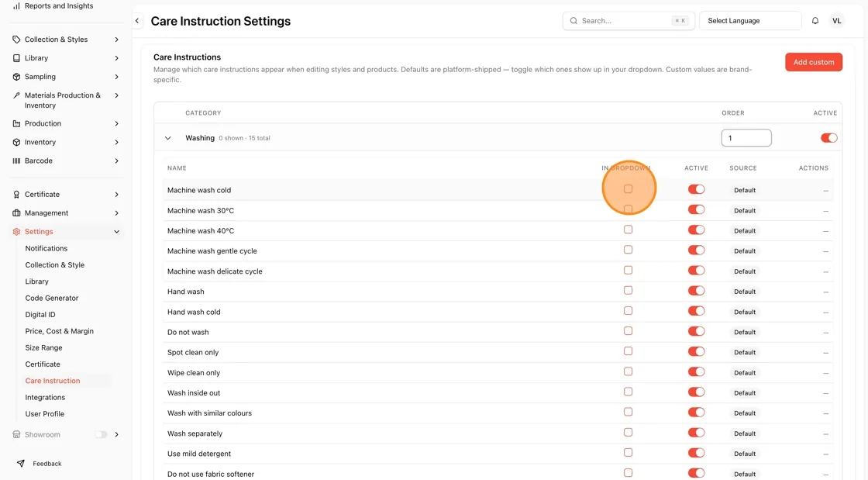
Task: Check In Dropdown for Wash separately
Action: coord(628,432)
